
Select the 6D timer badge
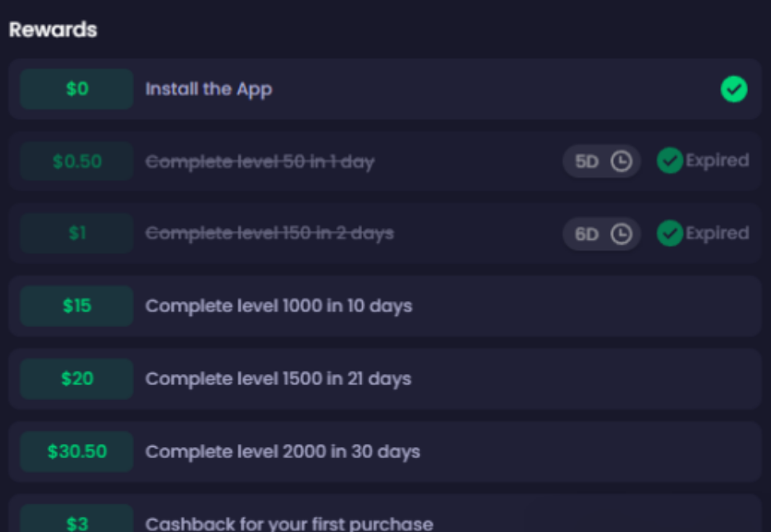(x=601, y=234)
